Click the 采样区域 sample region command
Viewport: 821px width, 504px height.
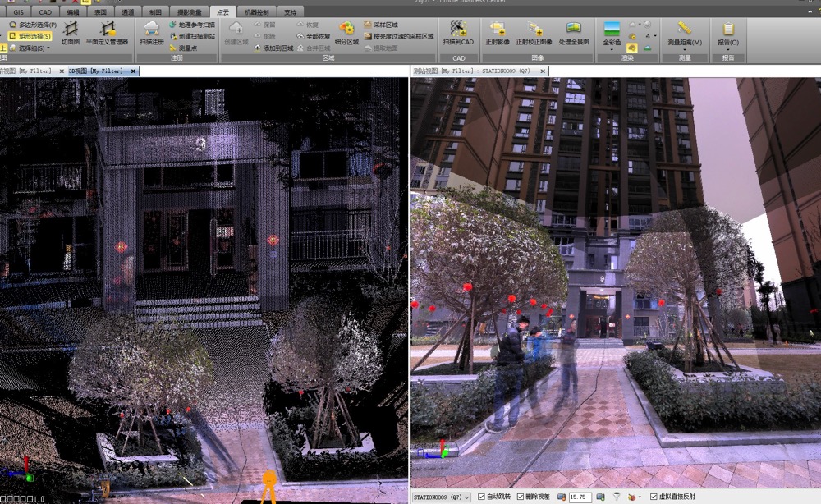coord(381,25)
